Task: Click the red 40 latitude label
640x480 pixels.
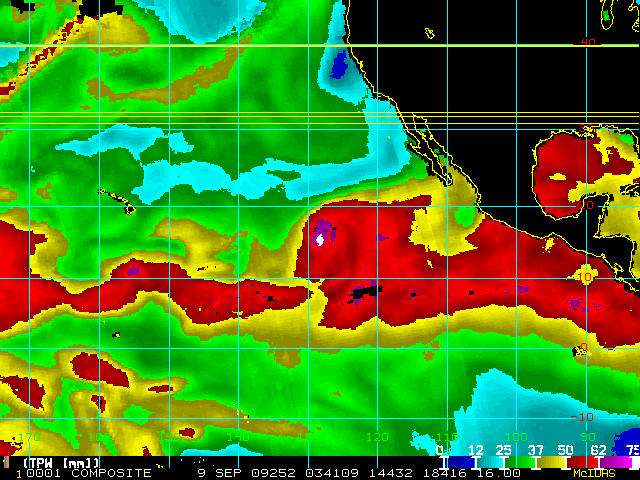Action: (587, 42)
